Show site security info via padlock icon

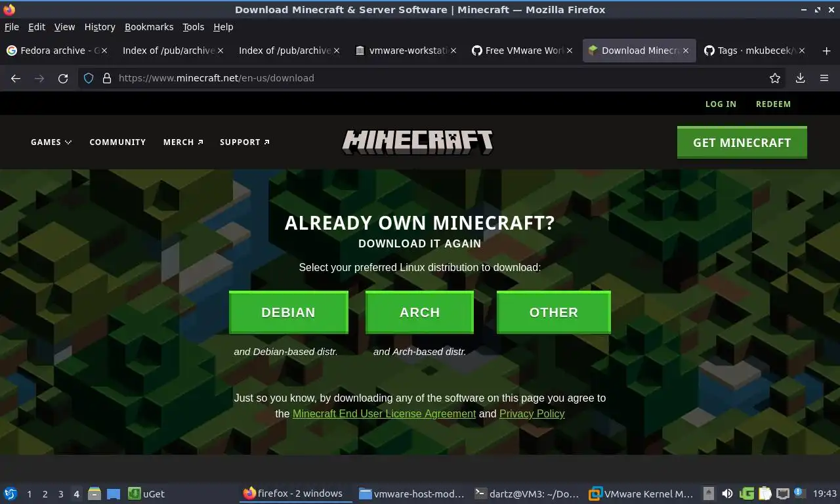point(106,78)
